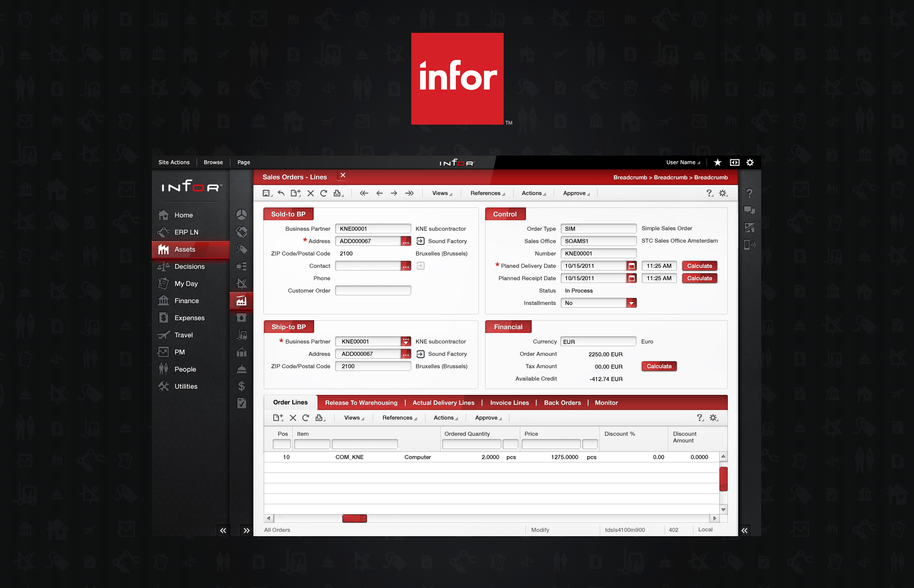
Task: Click the question mark in right panel
Action: 749,193
